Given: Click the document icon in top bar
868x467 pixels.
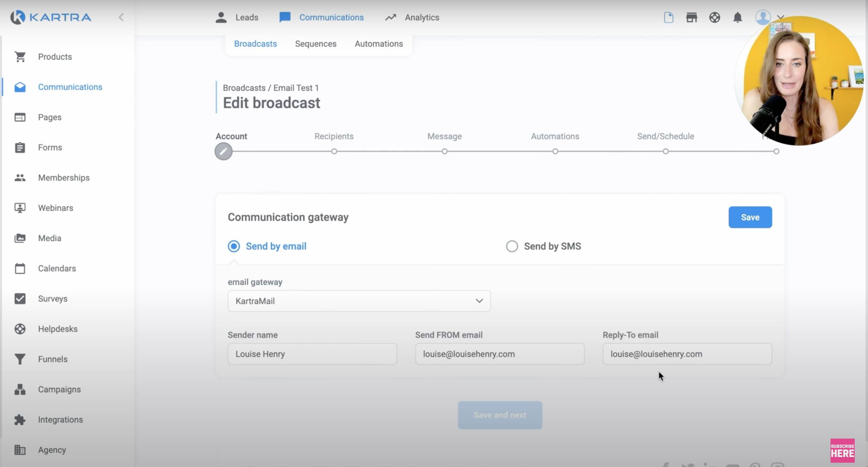Looking at the screenshot, I should pyautogui.click(x=668, y=17).
